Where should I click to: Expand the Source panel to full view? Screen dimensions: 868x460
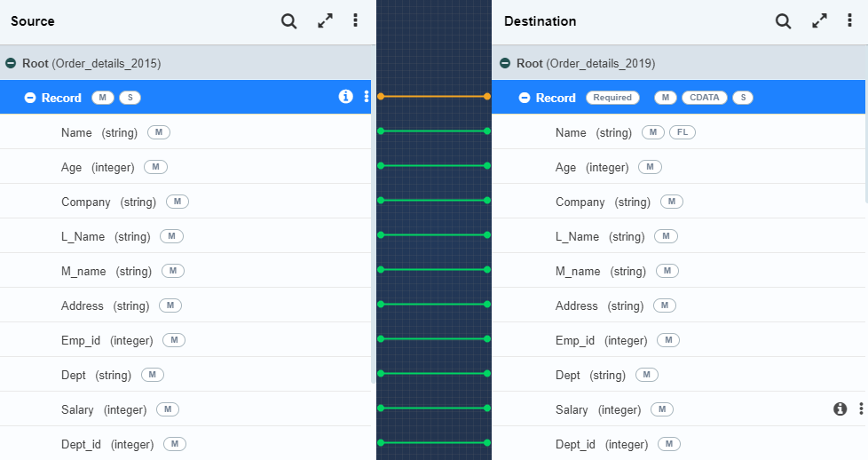click(x=325, y=21)
